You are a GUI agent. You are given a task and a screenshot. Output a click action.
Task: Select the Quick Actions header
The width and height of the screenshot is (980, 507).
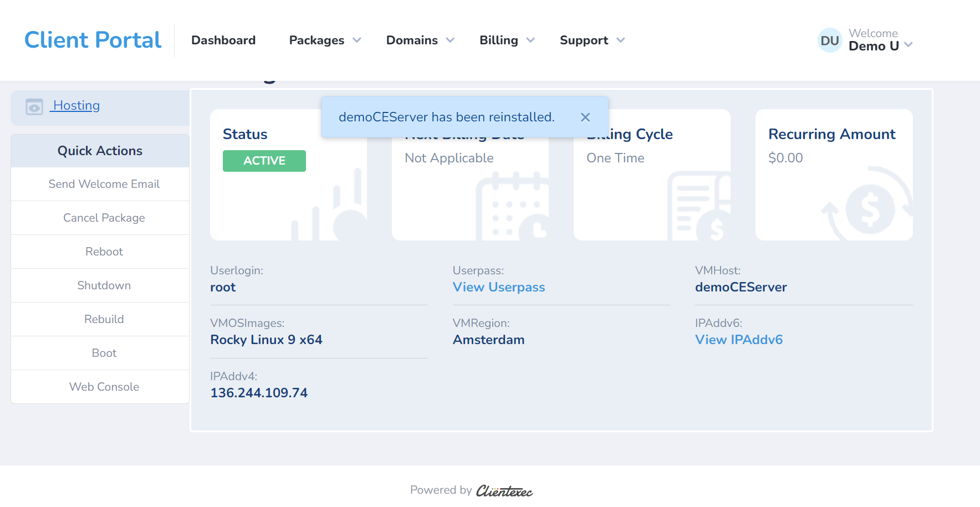[x=100, y=151]
